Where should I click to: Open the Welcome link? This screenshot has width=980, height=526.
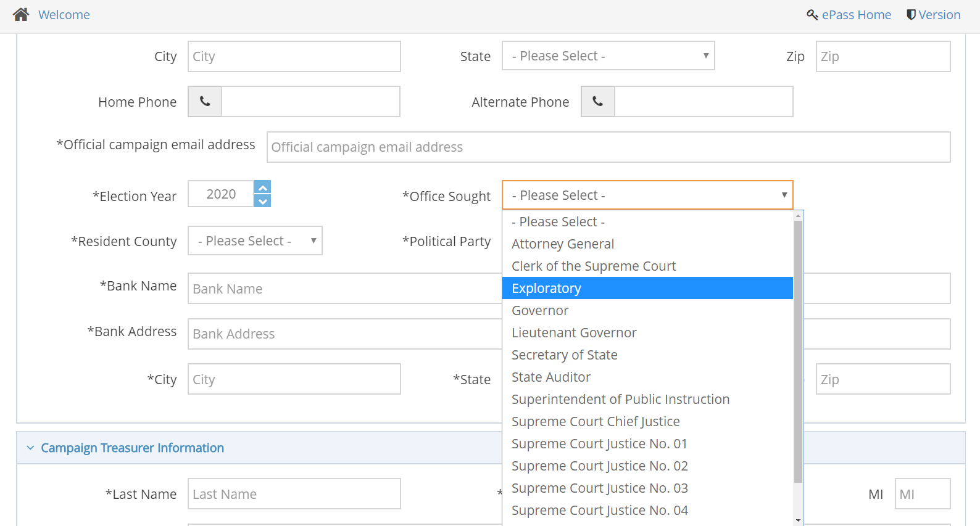coord(64,15)
